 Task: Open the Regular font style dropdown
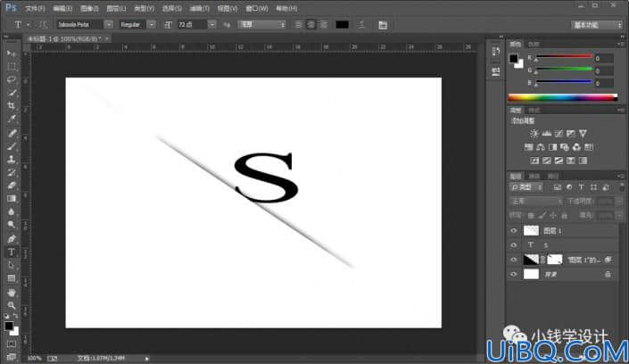tap(152, 24)
